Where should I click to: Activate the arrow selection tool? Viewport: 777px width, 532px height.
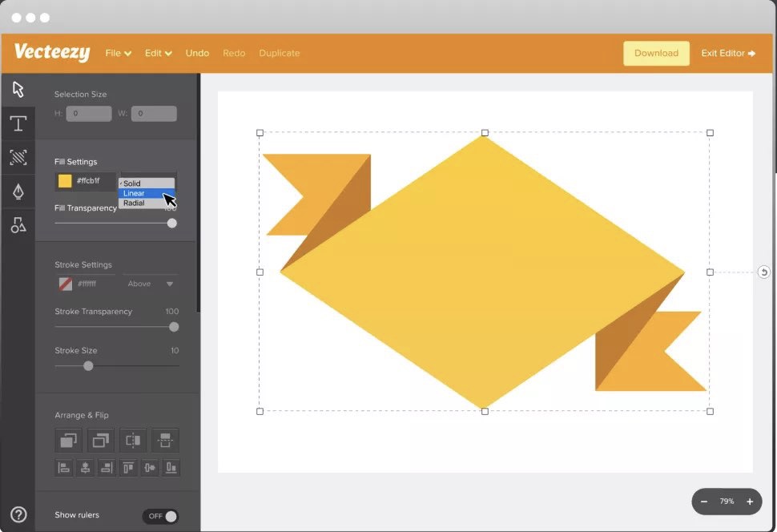pyautogui.click(x=18, y=89)
